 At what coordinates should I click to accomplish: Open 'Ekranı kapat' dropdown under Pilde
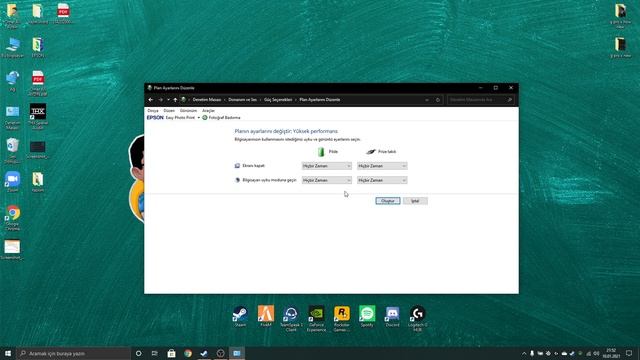[327, 166]
